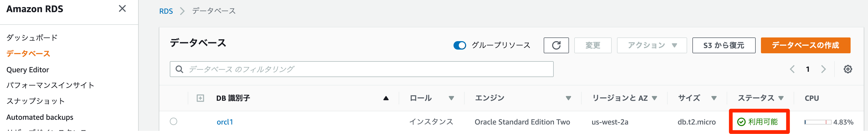Screen dimensions: 868x134
Task: Open ダッシュボード in the sidebar
Action: coord(32,38)
